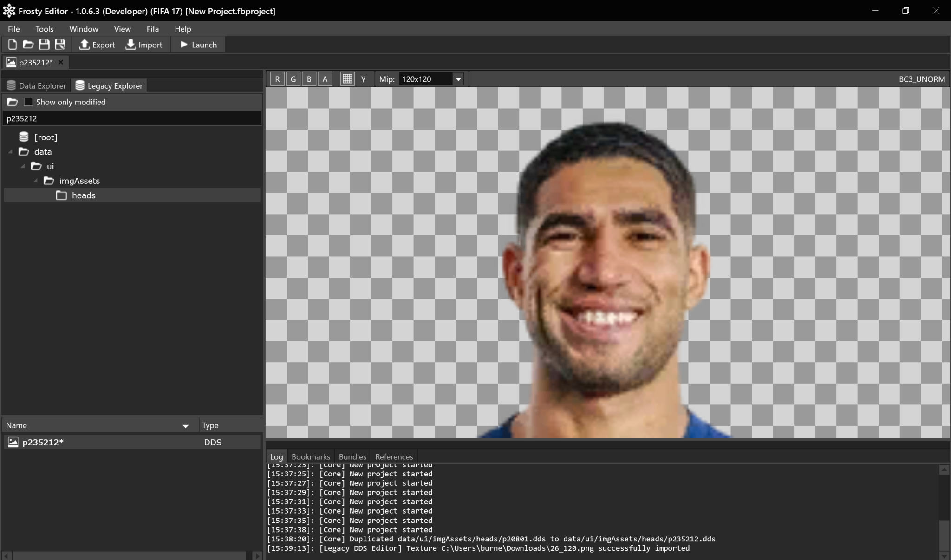Click the Save project floppy icon

point(44,45)
